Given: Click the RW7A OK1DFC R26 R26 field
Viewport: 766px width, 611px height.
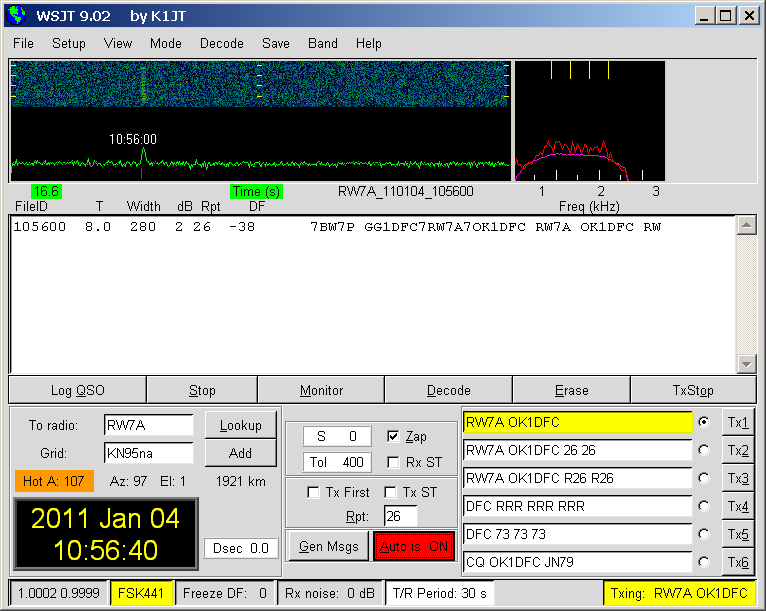Looking at the screenshot, I should click(x=577, y=478).
